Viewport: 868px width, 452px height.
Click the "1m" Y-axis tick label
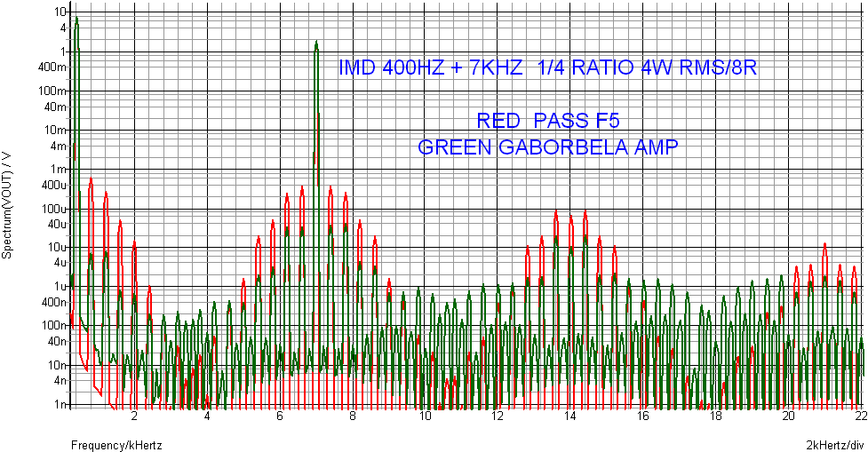(x=58, y=170)
